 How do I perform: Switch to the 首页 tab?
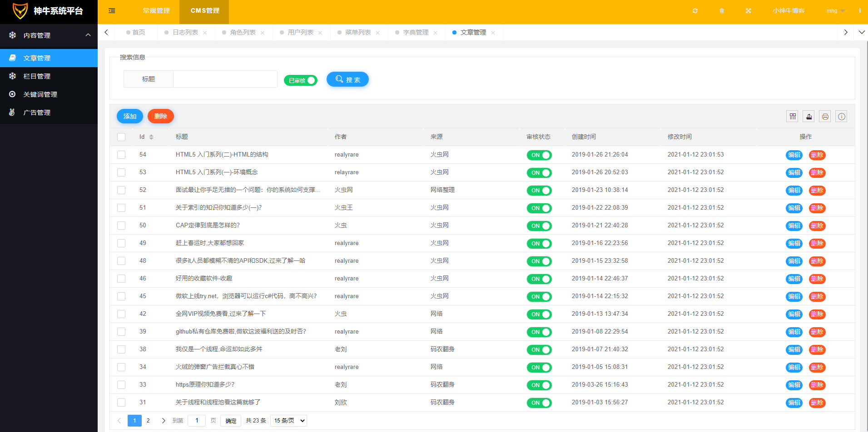(136, 32)
